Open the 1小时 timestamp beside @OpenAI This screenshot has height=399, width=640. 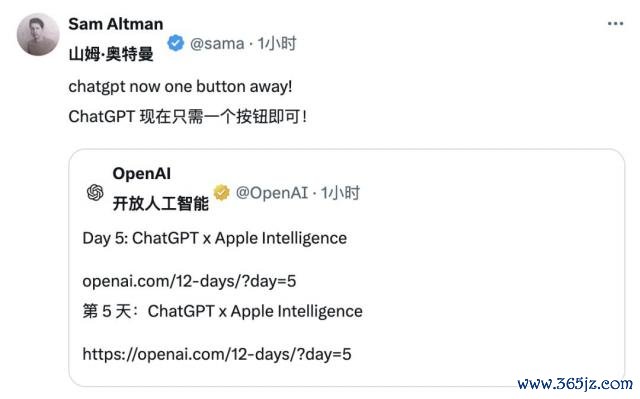click(x=340, y=193)
